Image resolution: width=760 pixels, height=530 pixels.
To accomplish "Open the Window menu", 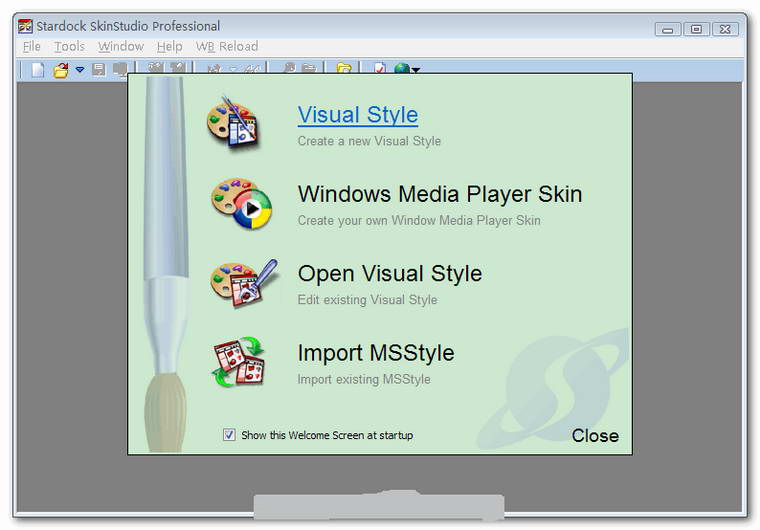I will point(121,47).
